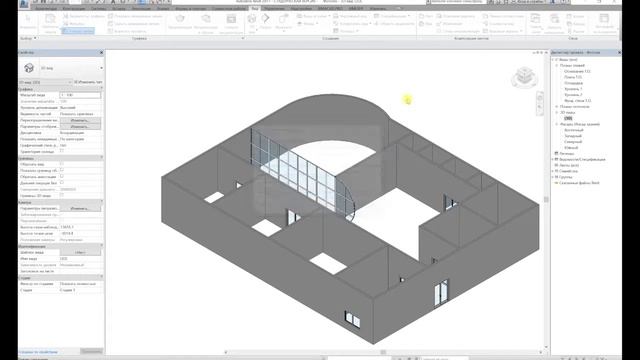Viewport: 640px width, 360px height.
Task: Switch to the Systems ribbon tab
Action: (x=98, y=8)
